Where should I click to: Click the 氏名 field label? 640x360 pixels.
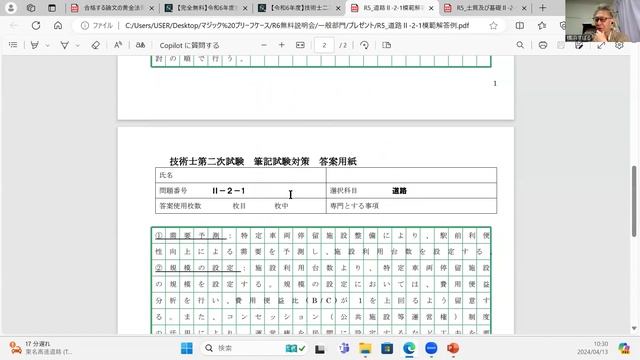(x=166, y=175)
